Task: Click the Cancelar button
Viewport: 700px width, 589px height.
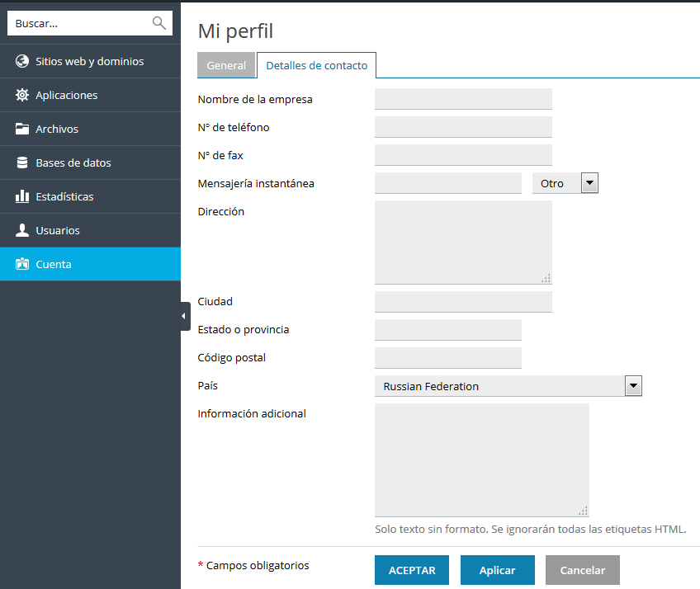Action: (x=583, y=570)
